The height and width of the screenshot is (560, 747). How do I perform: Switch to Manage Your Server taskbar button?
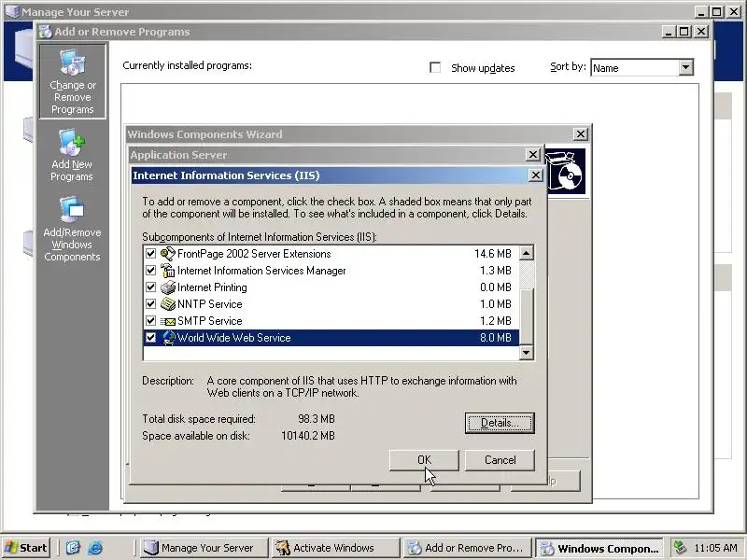(204, 548)
